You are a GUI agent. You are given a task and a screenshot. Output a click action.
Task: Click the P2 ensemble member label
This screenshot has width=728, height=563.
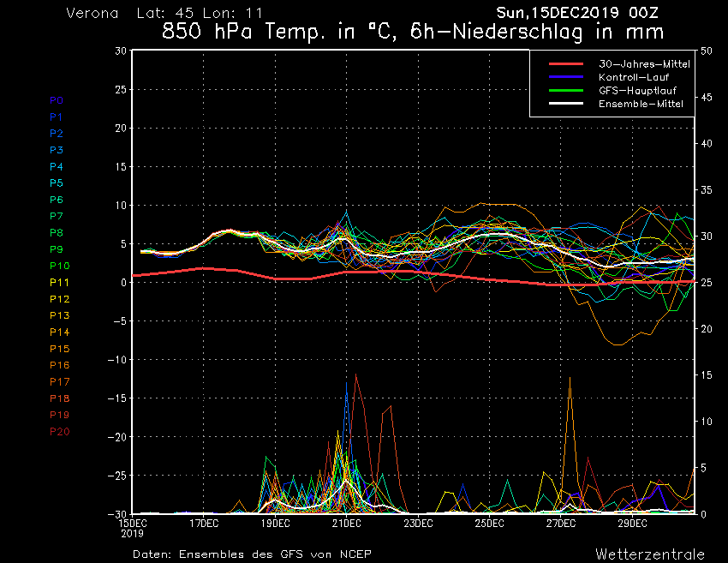57,134
